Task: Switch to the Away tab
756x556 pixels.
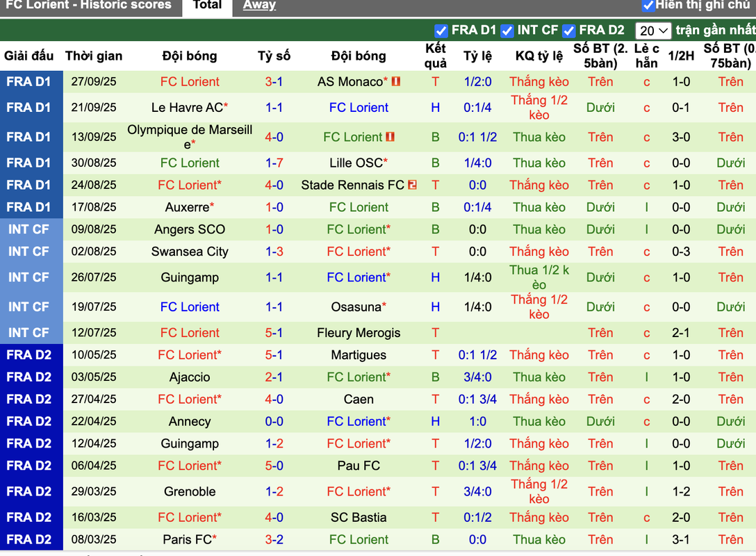Action: tap(259, 6)
